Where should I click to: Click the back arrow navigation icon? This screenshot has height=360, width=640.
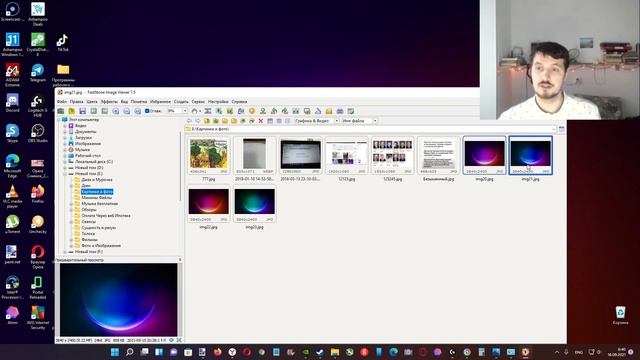coord(189,121)
